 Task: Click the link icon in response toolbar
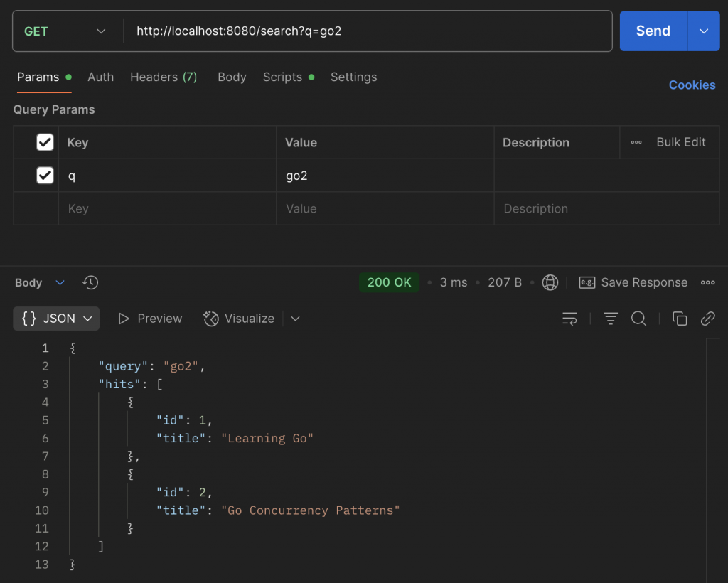707,319
